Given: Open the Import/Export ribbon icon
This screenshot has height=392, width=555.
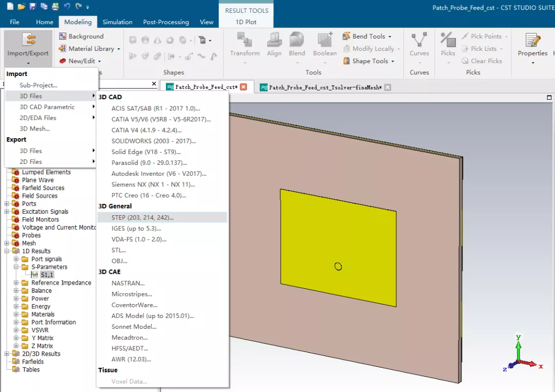Looking at the screenshot, I should click(x=28, y=40).
